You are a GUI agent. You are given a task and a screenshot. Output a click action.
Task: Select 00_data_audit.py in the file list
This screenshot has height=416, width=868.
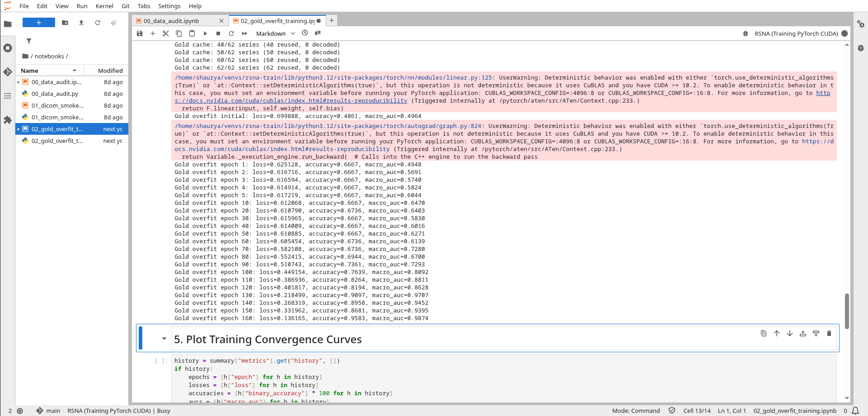pyautogui.click(x=72, y=94)
